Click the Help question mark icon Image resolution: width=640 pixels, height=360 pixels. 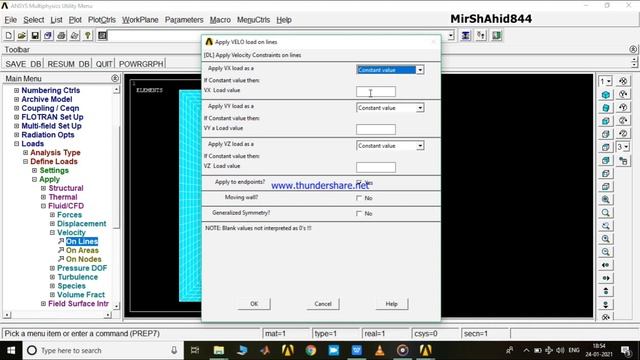(x=87, y=36)
